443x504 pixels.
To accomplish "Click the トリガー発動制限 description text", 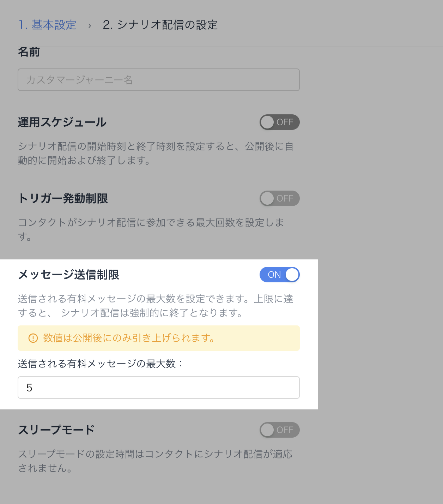I will tap(151, 229).
